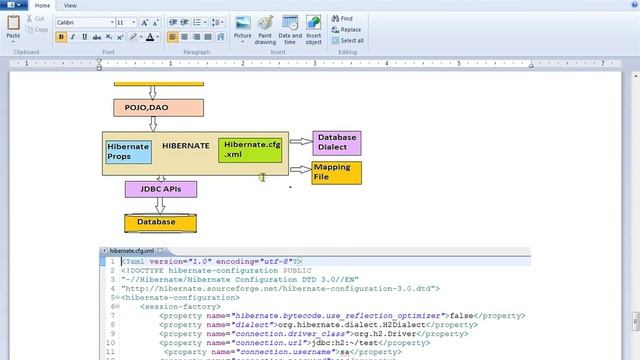Toggle Bold formatting
The image size is (640, 360).
pos(61,37)
